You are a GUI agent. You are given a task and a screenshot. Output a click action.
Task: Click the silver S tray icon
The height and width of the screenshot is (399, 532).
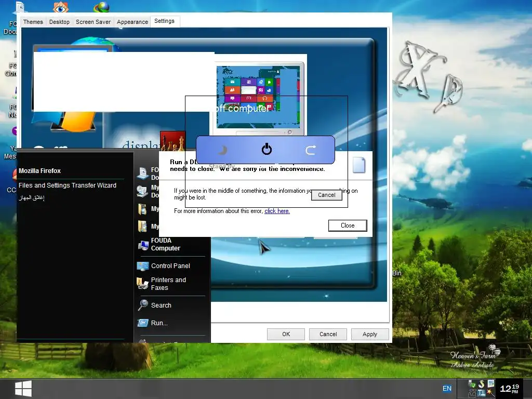coord(482,384)
